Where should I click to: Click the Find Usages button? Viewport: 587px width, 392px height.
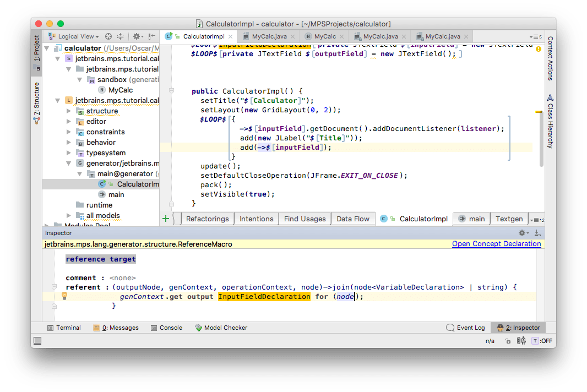tap(305, 219)
